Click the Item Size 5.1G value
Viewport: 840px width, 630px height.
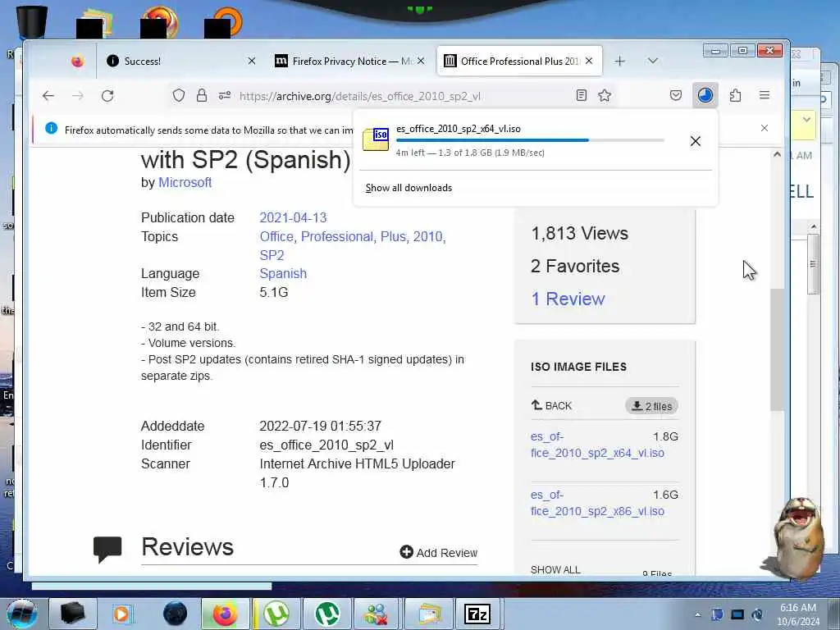coord(274,292)
